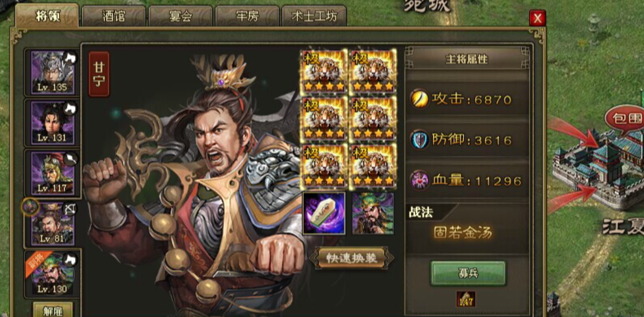The width and height of the screenshot is (644, 317).
Task: Click the 解雇 button
Action: (x=53, y=310)
